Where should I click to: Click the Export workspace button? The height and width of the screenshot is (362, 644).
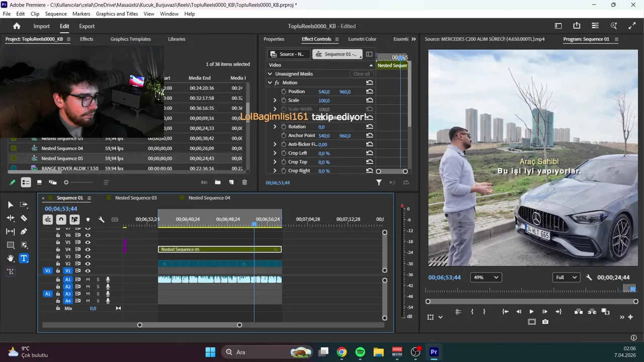87,26
